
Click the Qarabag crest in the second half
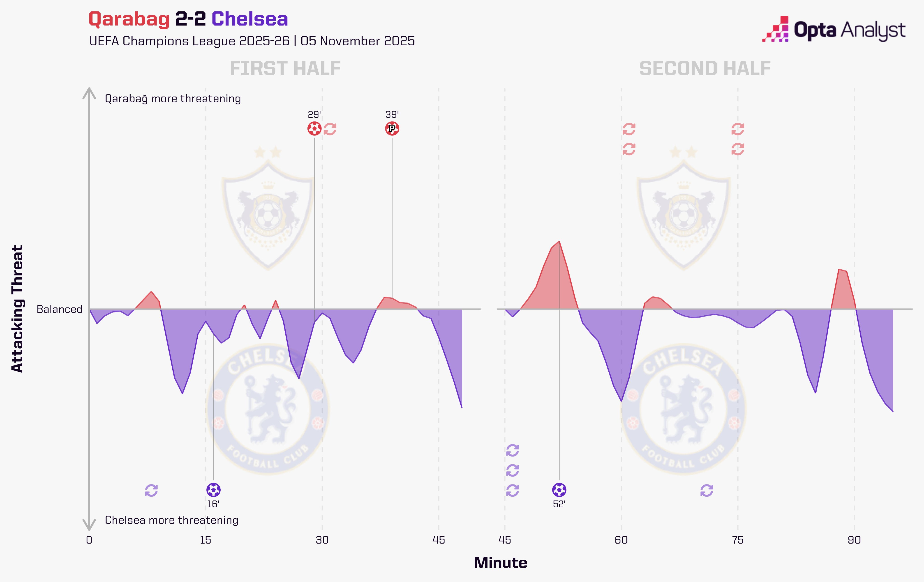pyautogui.click(x=683, y=209)
